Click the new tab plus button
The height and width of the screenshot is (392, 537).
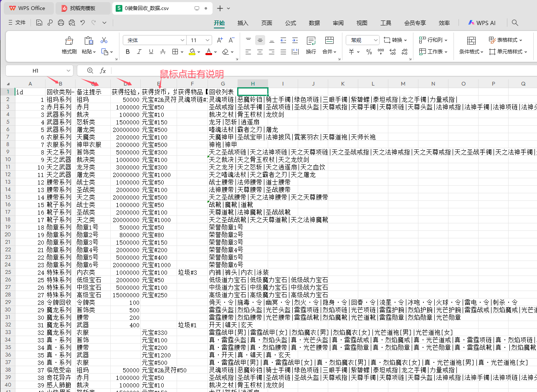pos(220,8)
